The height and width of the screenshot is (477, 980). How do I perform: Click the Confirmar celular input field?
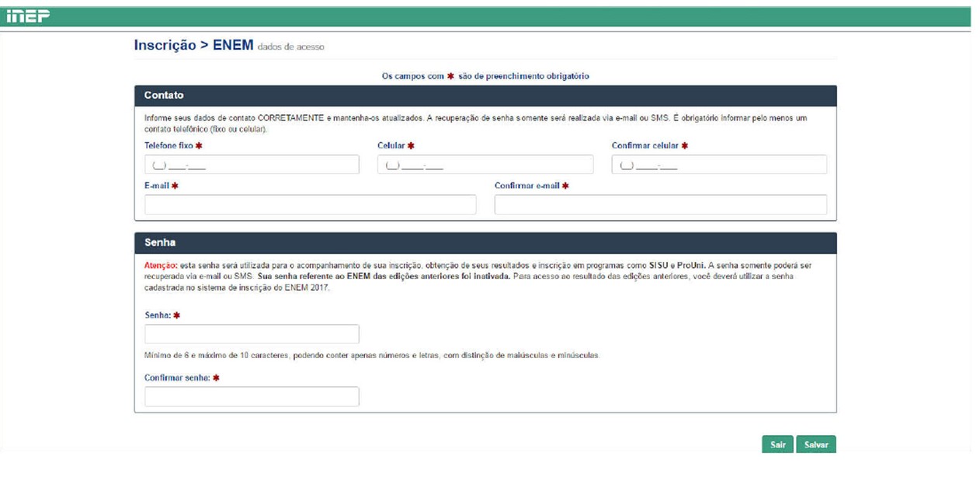click(x=719, y=165)
